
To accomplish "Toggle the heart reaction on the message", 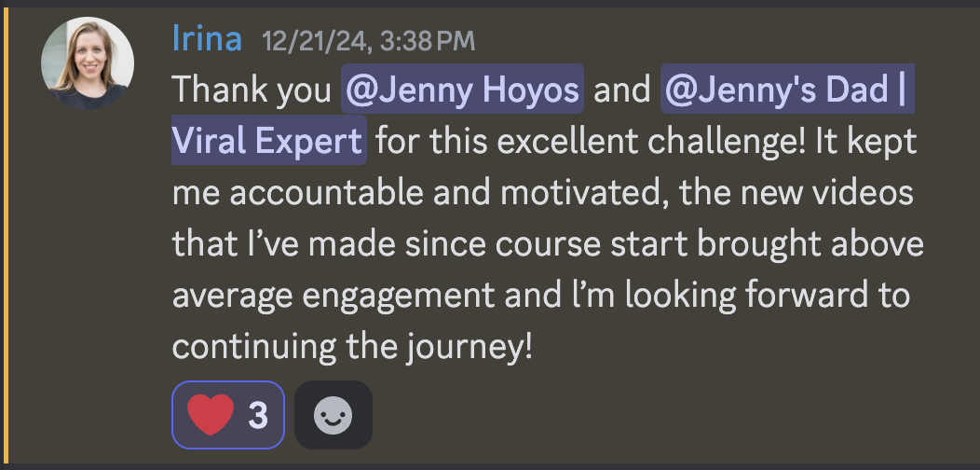I will (228, 415).
